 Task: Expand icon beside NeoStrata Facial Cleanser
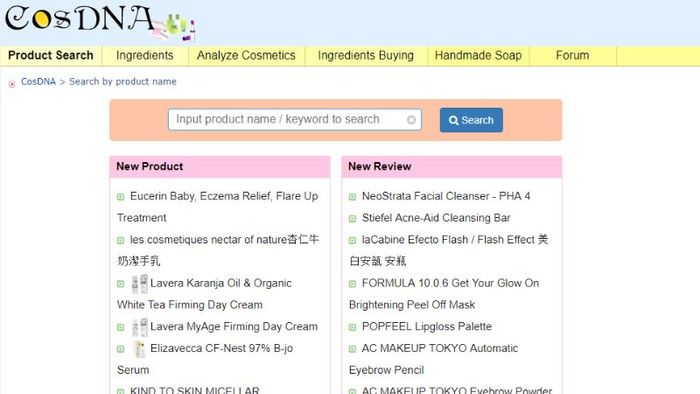[352, 197]
